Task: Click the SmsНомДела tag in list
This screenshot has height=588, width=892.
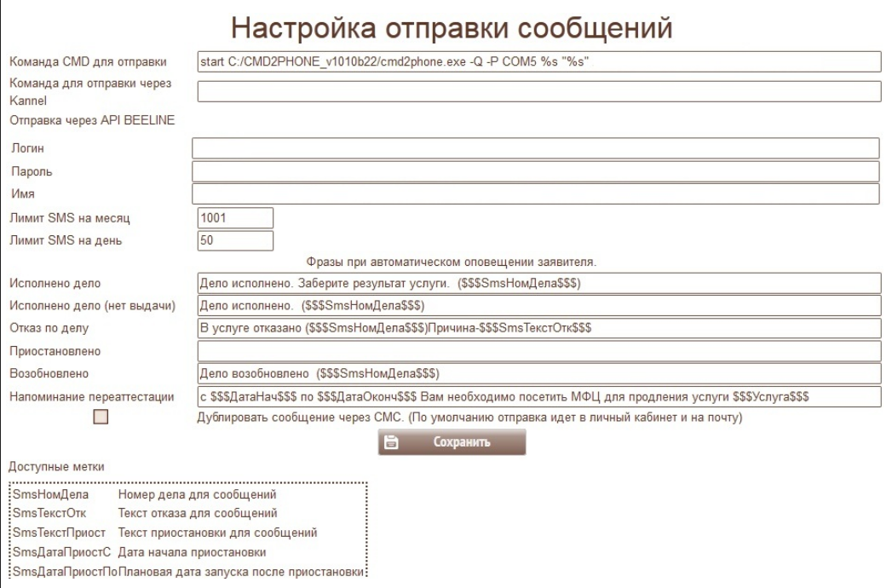Action: click(x=51, y=494)
